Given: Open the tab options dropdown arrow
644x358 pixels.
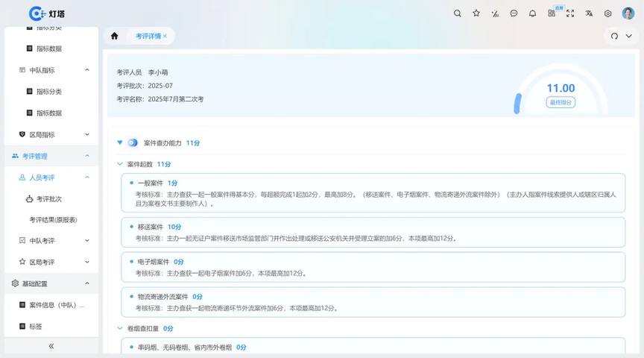Looking at the screenshot, I should click(630, 36).
